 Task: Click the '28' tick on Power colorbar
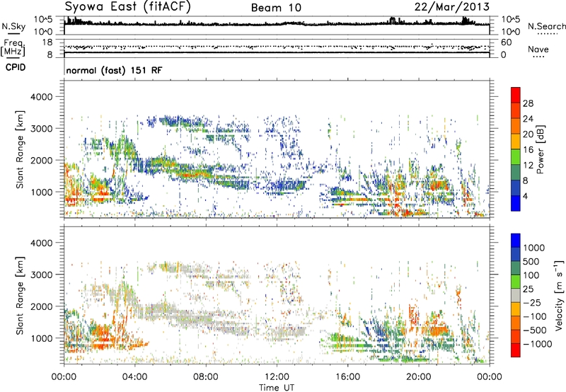click(528, 103)
